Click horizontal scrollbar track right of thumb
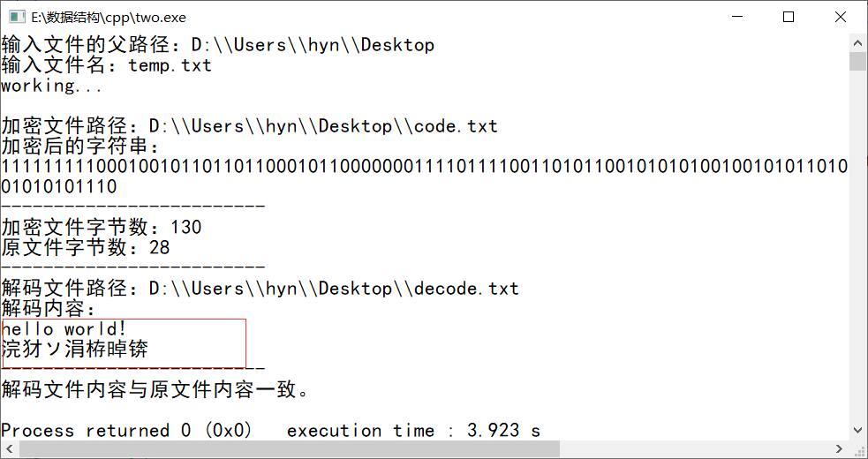The image size is (868, 459). click(706, 449)
